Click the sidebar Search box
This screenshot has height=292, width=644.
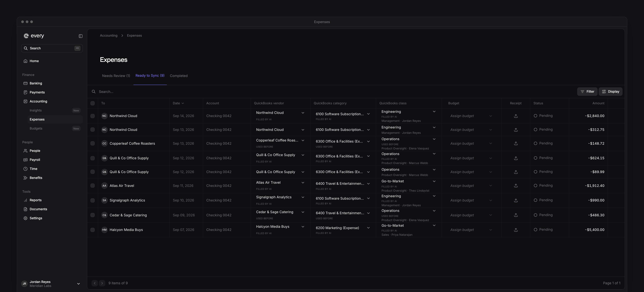pyautogui.click(x=52, y=48)
